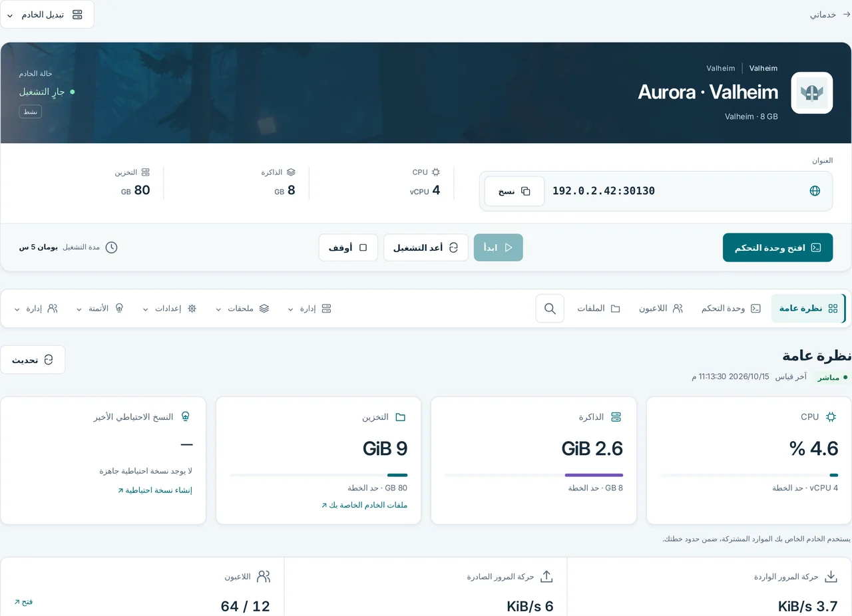The image size is (852, 616).
Task: Click the search magnifier button
Action: (x=550, y=309)
